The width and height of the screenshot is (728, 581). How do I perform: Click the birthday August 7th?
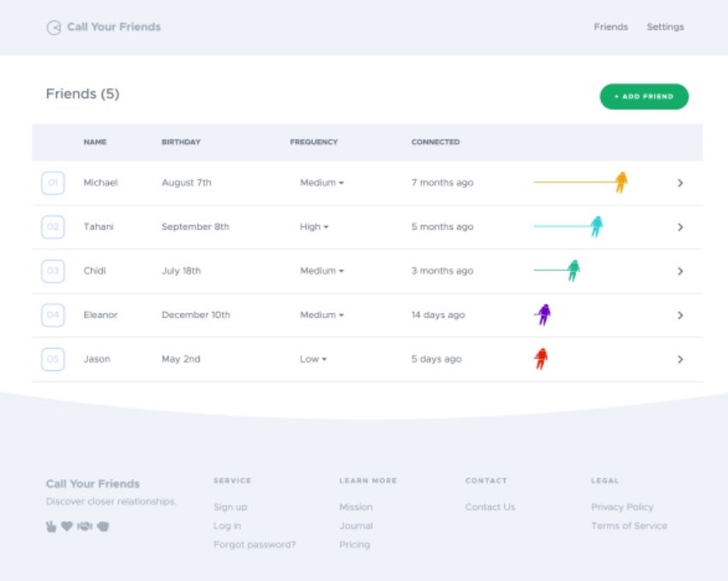tap(186, 183)
